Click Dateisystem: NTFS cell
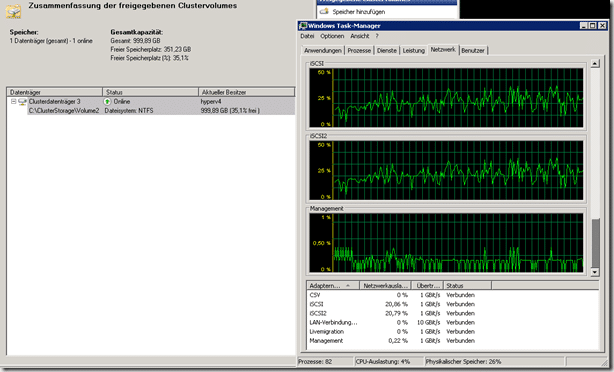This screenshot has width=614, height=372. coord(129,110)
